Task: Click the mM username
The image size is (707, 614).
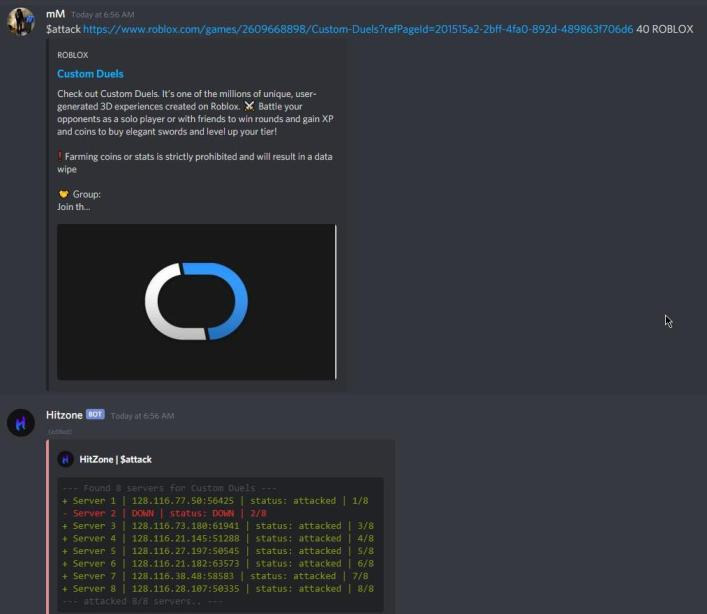Action: (55, 14)
